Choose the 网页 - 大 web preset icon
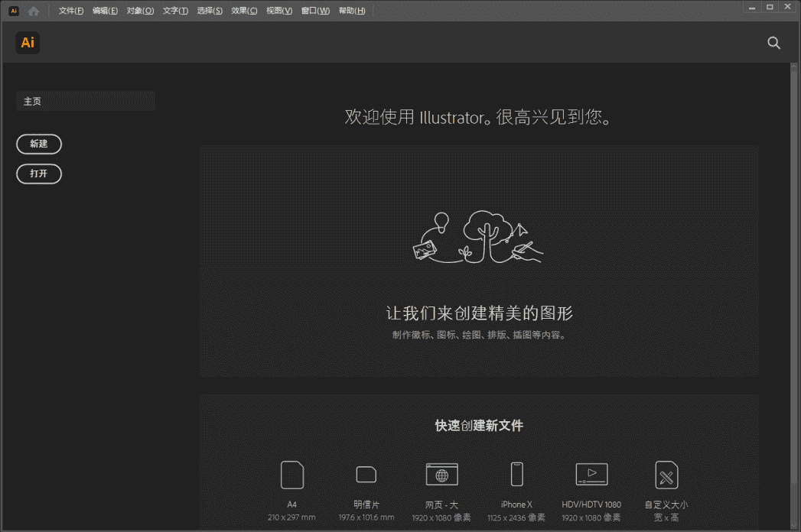801x532 pixels. point(441,475)
